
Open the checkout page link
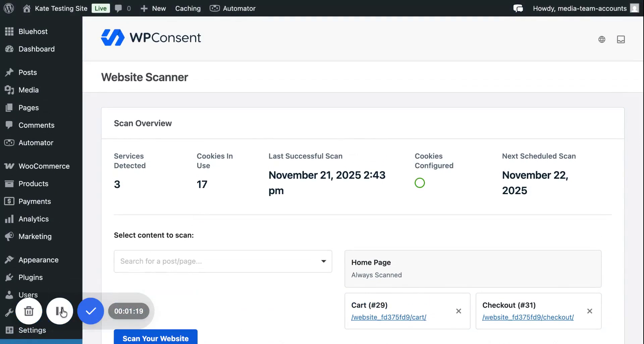tap(528, 317)
